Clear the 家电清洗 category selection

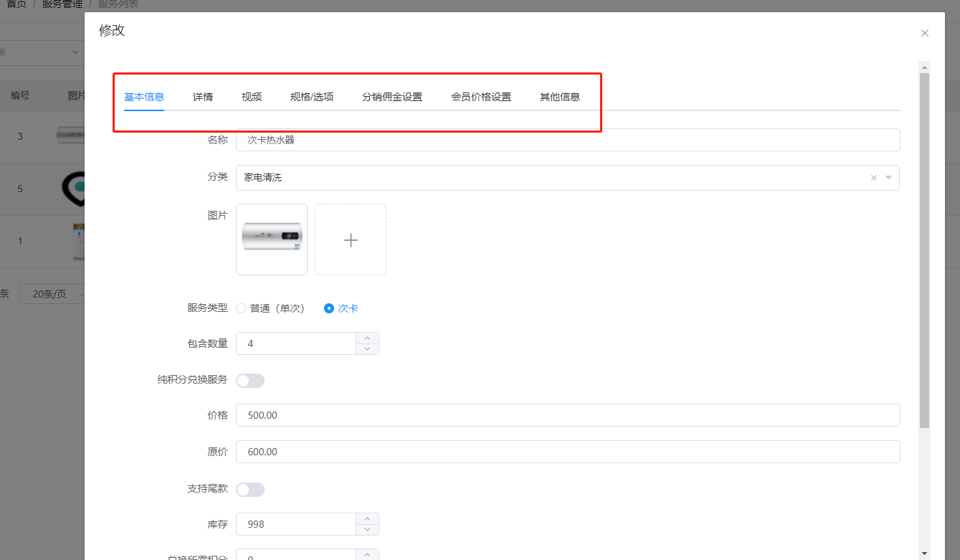pos(873,178)
